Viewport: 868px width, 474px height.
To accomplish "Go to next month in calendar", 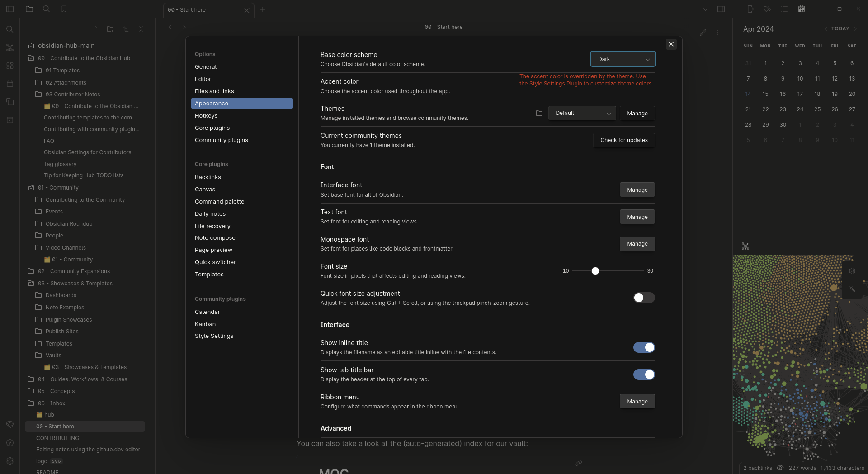I will click(x=855, y=28).
